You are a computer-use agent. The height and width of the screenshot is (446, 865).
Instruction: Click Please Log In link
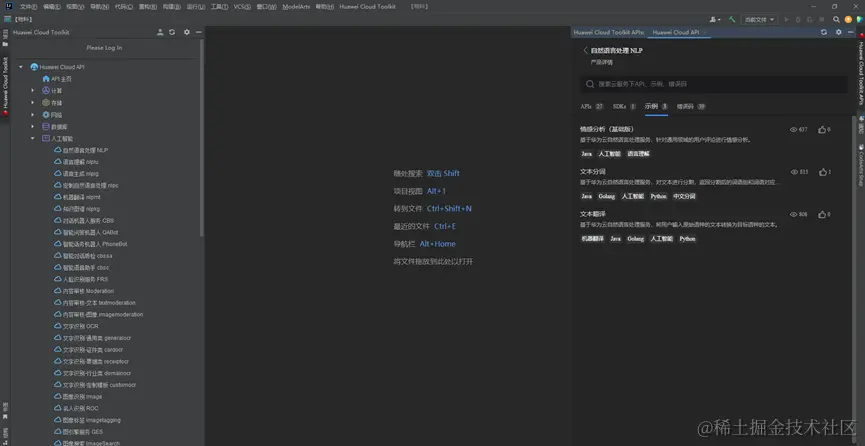tap(104, 48)
